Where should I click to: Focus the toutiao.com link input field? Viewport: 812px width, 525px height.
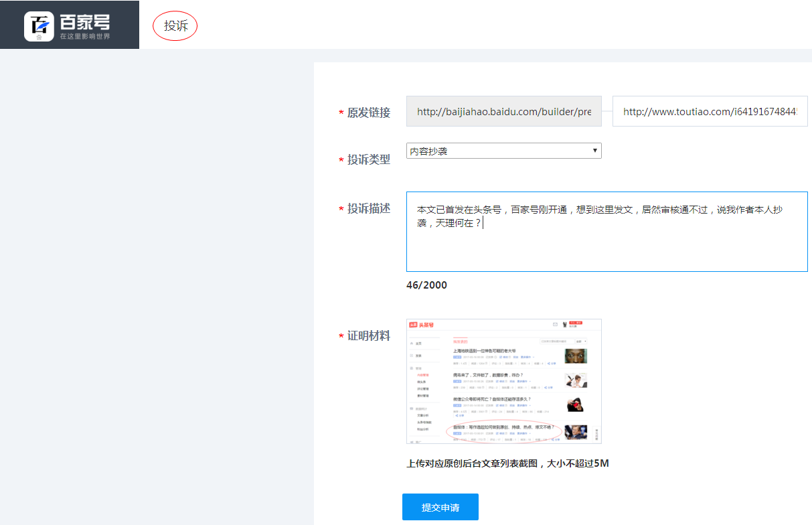(710, 112)
